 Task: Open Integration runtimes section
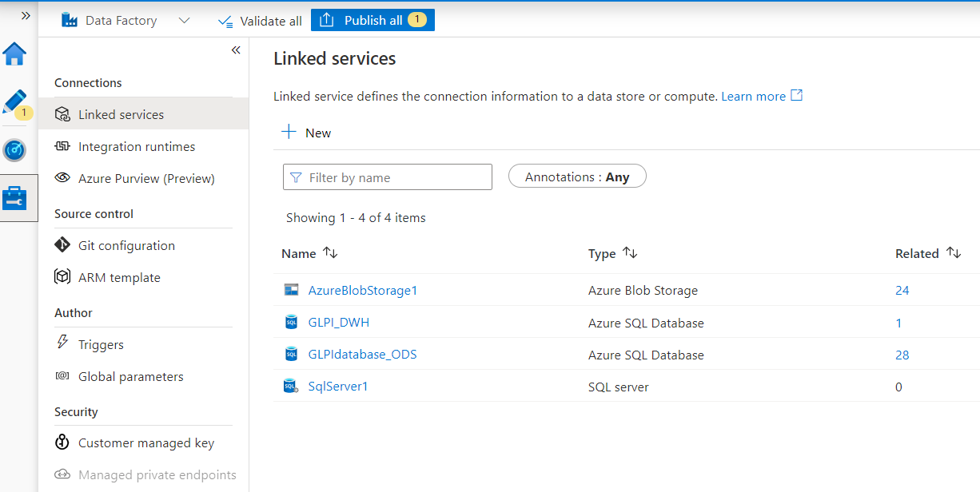pyautogui.click(x=137, y=146)
